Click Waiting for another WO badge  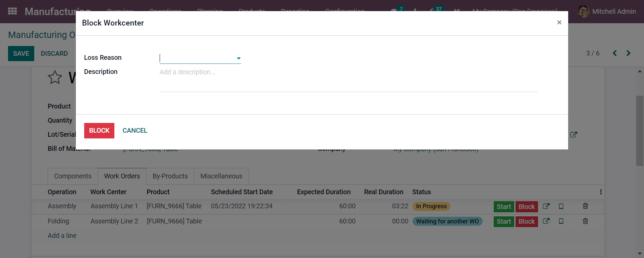point(447,221)
